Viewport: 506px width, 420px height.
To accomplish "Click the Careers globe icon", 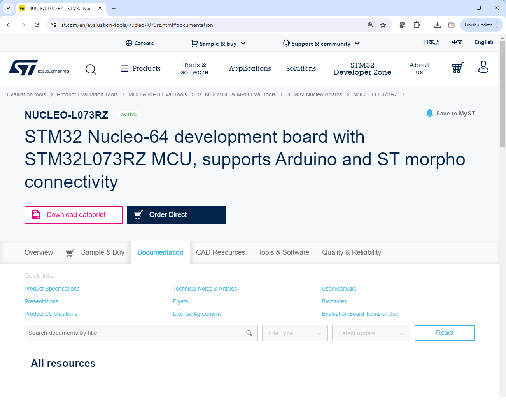I will click(129, 43).
